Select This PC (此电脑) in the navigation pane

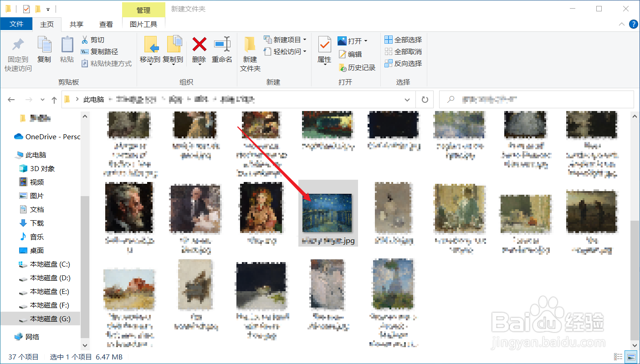point(31,155)
